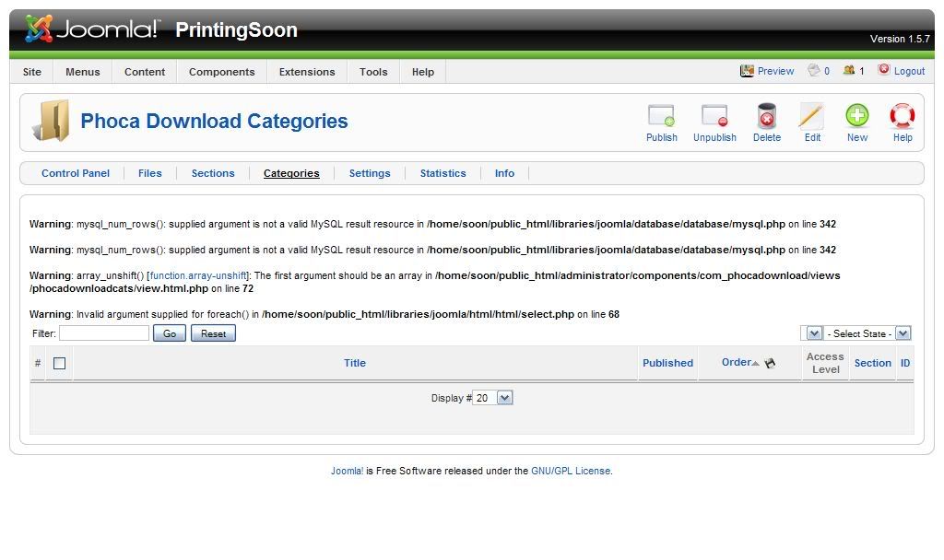This screenshot has height=560, width=944.
Task: Switch to the Info tab
Action: click(x=504, y=173)
